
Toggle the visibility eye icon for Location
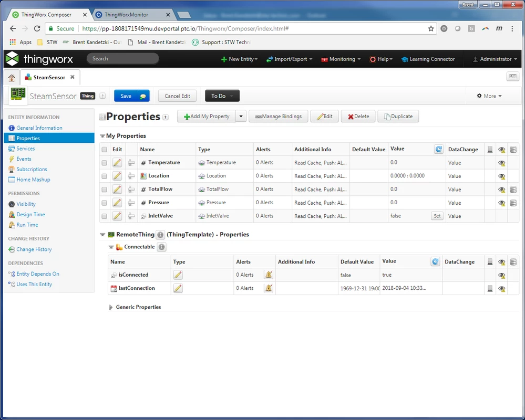click(x=501, y=176)
